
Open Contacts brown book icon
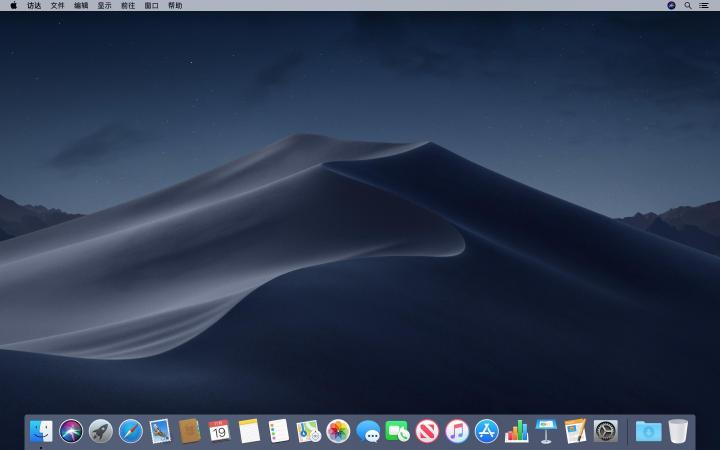click(190, 431)
